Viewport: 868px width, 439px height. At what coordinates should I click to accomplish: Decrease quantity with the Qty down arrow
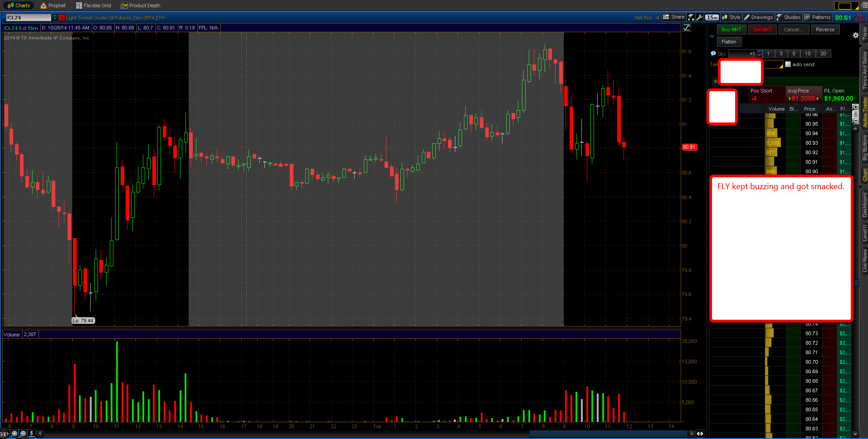point(759,55)
